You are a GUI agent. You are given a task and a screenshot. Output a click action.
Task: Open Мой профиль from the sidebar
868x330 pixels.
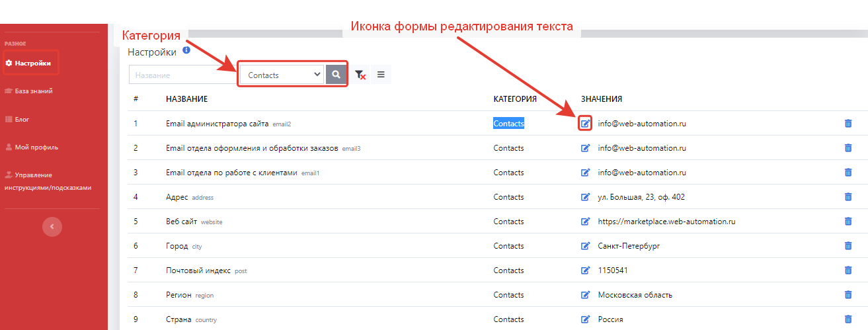(36, 147)
